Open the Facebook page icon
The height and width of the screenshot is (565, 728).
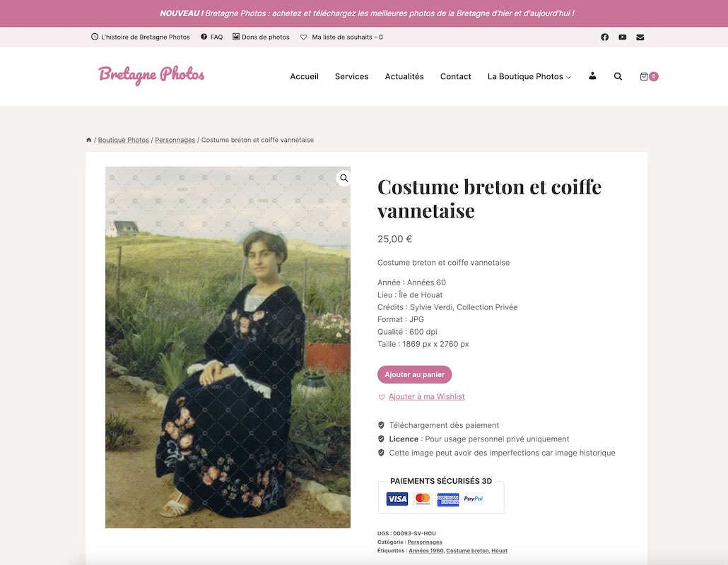[604, 37]
